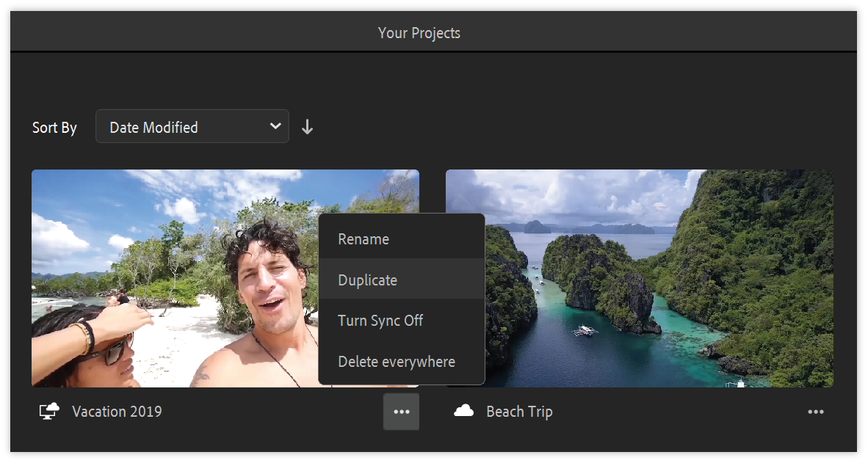Viewport: 868px width, 463px height.
Task: Click the synced device icon beside Vacation 2019
Action: [x=48, y=412]
